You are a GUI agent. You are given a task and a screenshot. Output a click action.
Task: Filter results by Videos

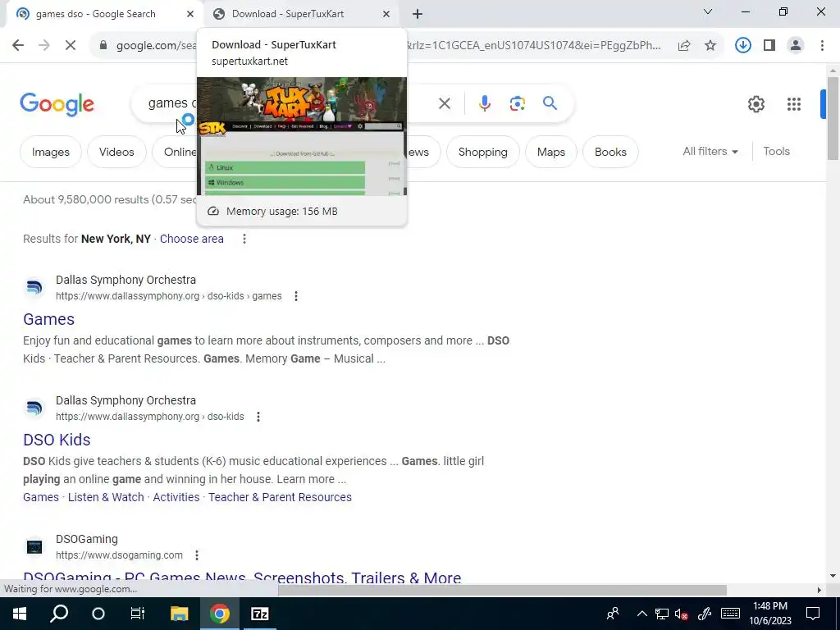pos(116,152)
